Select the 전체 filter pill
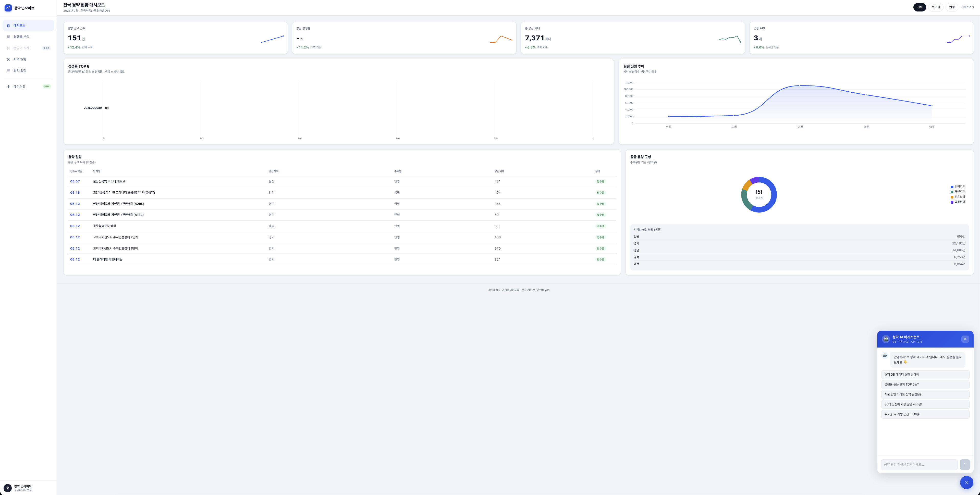This screenshot has height=495, width=980. (920, 7)
